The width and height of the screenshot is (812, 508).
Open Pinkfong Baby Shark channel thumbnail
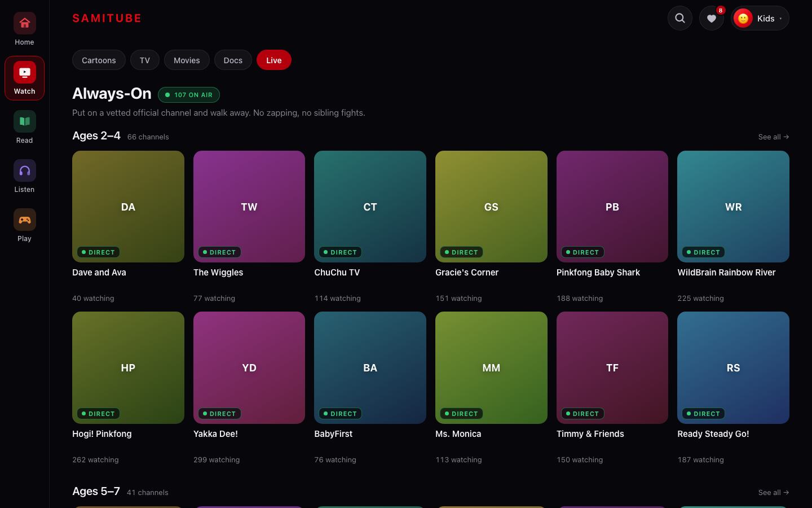[612, 207]
